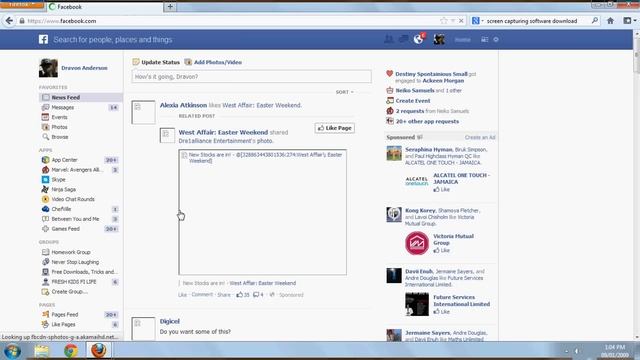Click the profile thumbnail in the blue header

click(x=439, y=39)
